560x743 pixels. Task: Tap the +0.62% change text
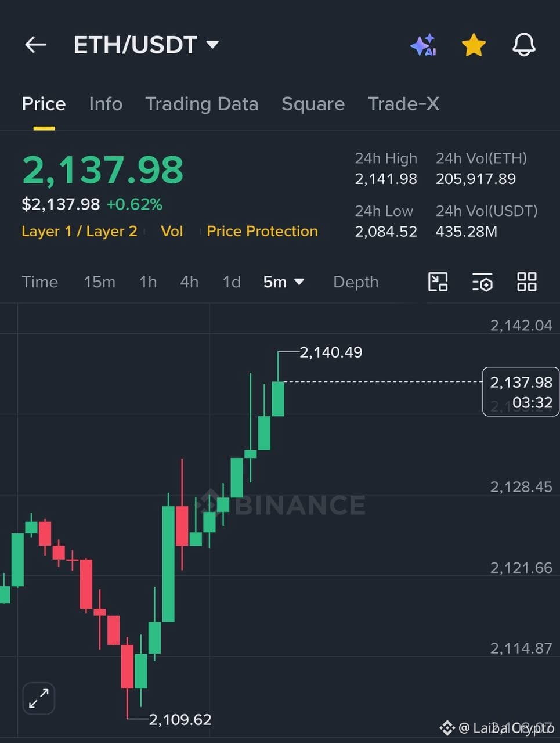[135, 204]
